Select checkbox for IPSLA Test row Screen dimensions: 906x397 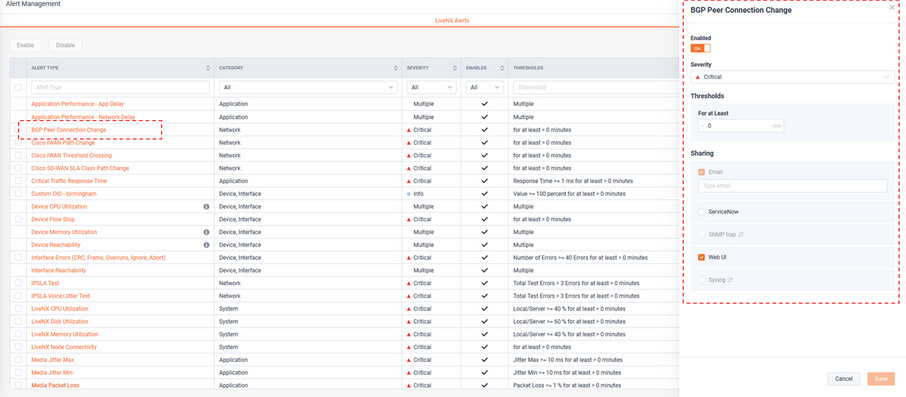(x=18, y=283)
